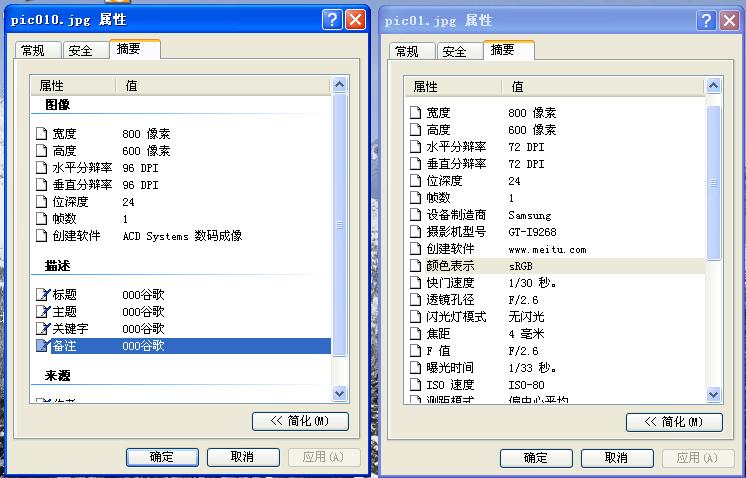Click the 值 column header in pic01.jpg

click(x=603, y=87)
